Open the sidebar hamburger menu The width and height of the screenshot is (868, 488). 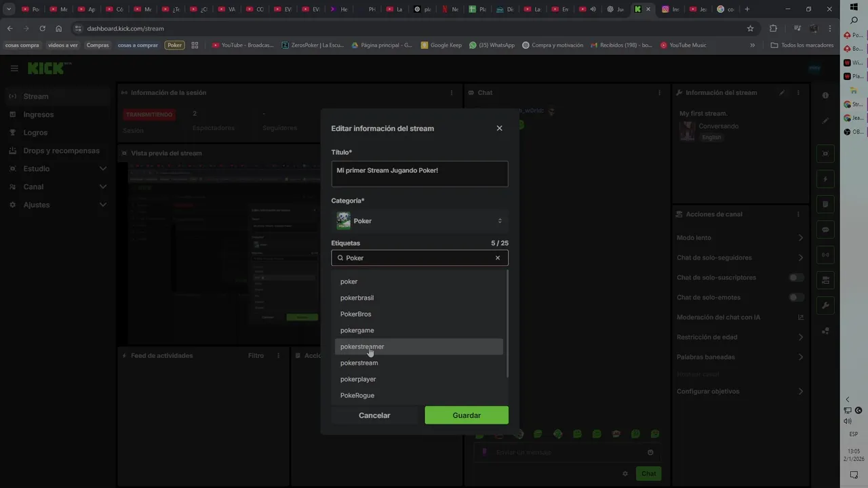tap(14, 68)
